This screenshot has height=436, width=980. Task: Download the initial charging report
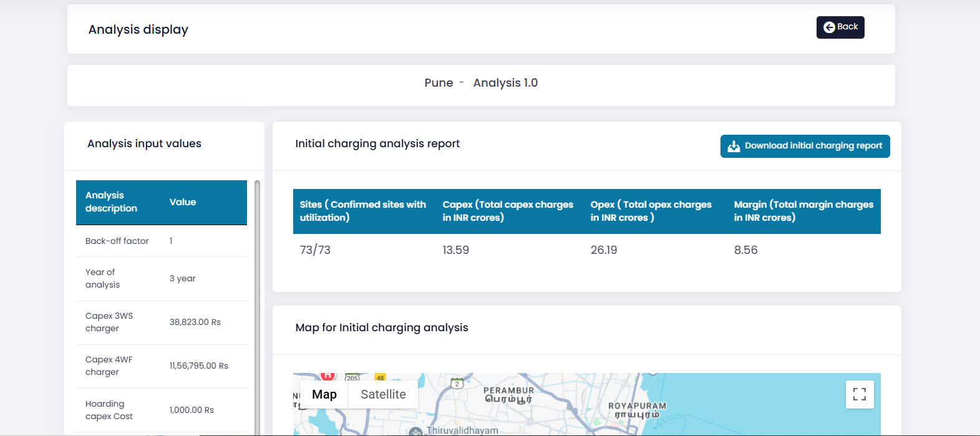[805, 146]
